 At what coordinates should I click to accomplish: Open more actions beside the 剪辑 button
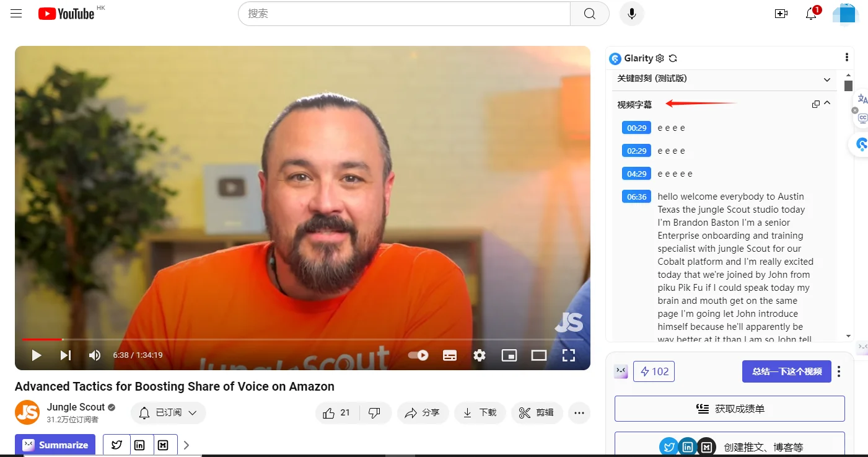pos(579,412)
